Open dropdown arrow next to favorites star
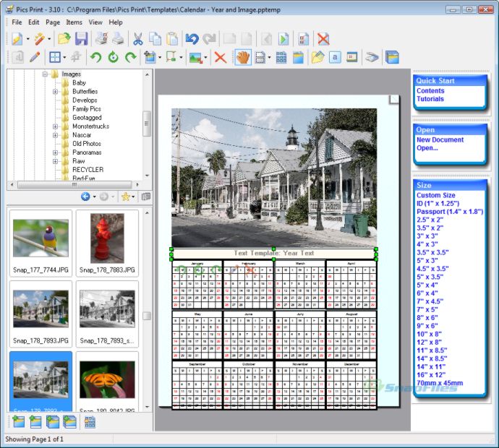This screenshot has width=499, height=448. pos(133,197)
